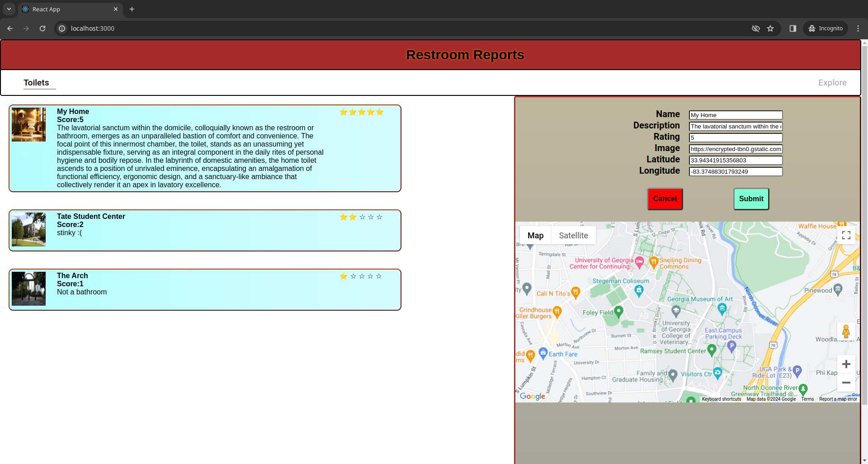
Task: Zoom out using the map minus icon
Action: tap(846, 383)
